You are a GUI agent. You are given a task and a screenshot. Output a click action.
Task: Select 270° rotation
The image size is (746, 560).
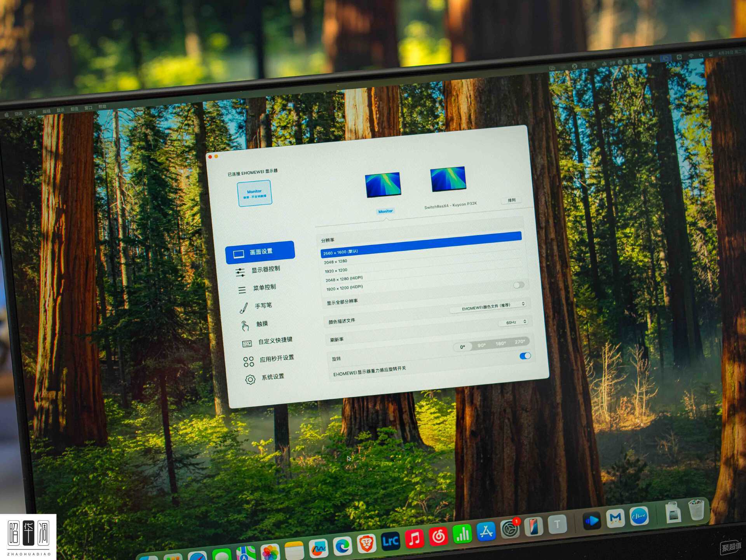(x=519, y=342)
